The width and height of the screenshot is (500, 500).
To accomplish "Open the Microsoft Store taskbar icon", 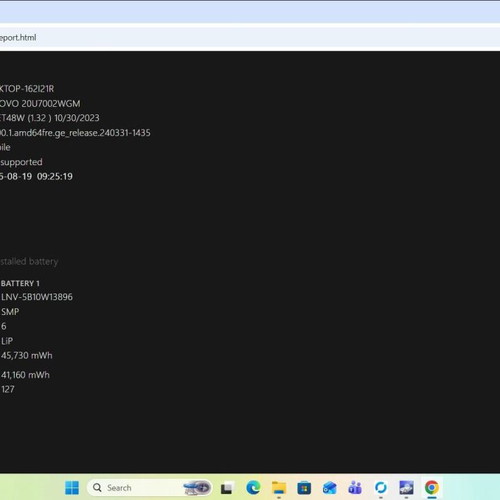I will pos(304,488).
